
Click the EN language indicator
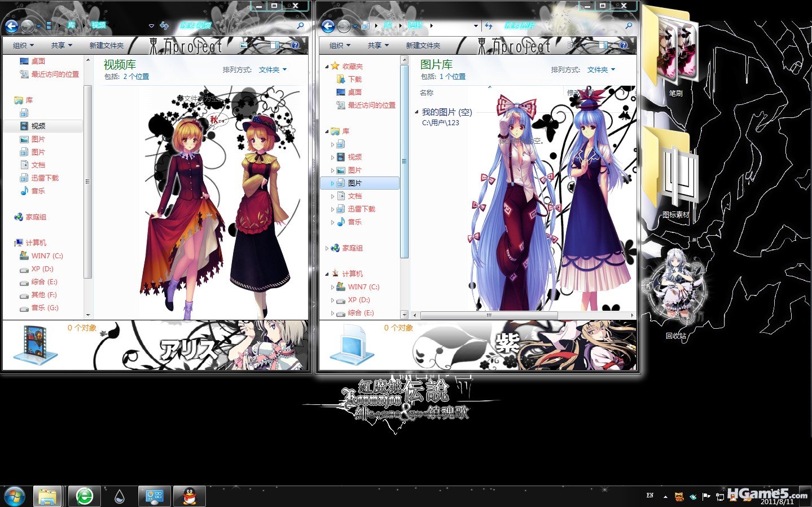(x=650, y=495)
